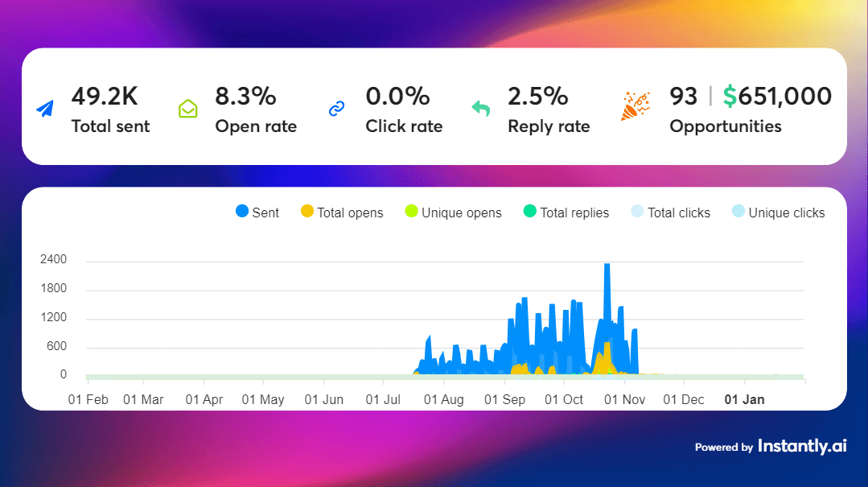Click the bold 01 Jan axis label

(744, 399)
